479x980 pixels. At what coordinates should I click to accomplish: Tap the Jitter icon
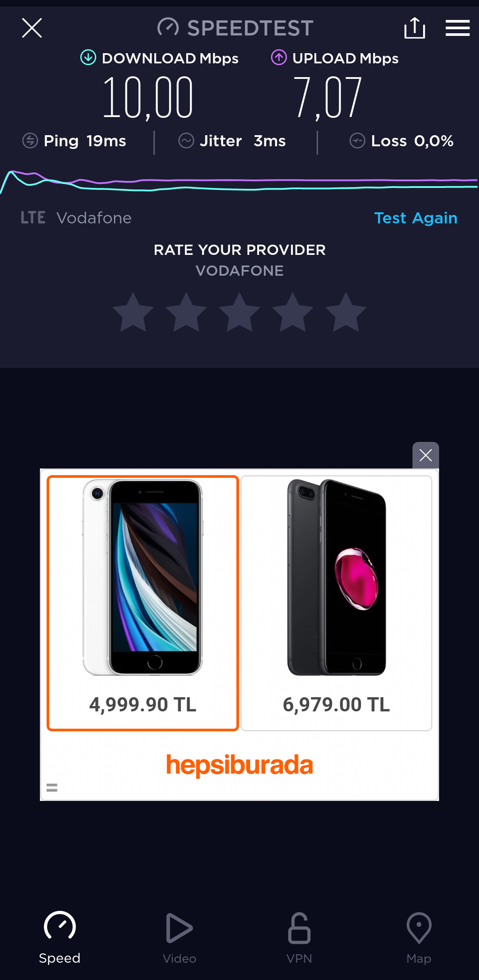point(186,141)
